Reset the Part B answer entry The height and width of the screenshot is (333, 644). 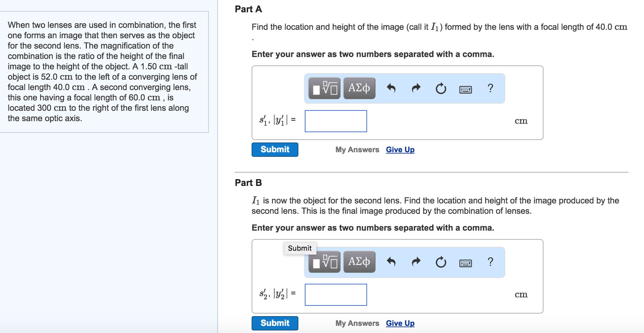point(440,262)
